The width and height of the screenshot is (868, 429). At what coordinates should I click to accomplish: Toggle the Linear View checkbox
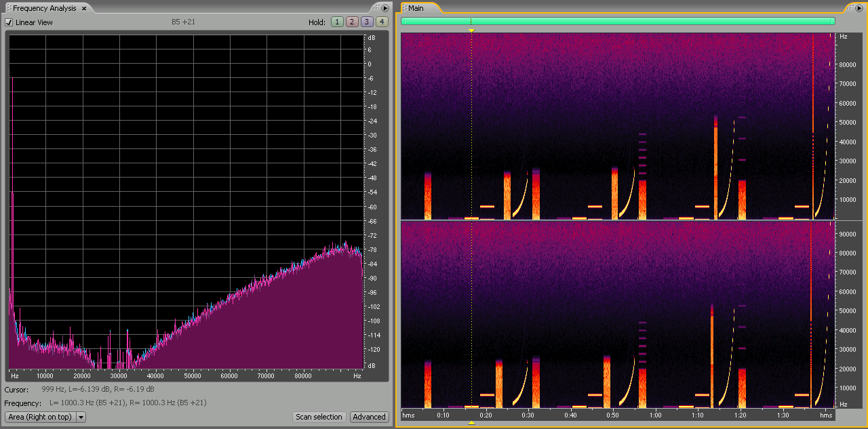pyautogui.click(x=9, y=22)
